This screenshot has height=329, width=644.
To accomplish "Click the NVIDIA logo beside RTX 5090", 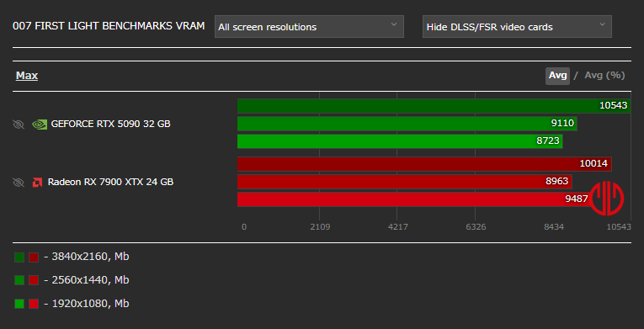I will [x=40, y=124].
